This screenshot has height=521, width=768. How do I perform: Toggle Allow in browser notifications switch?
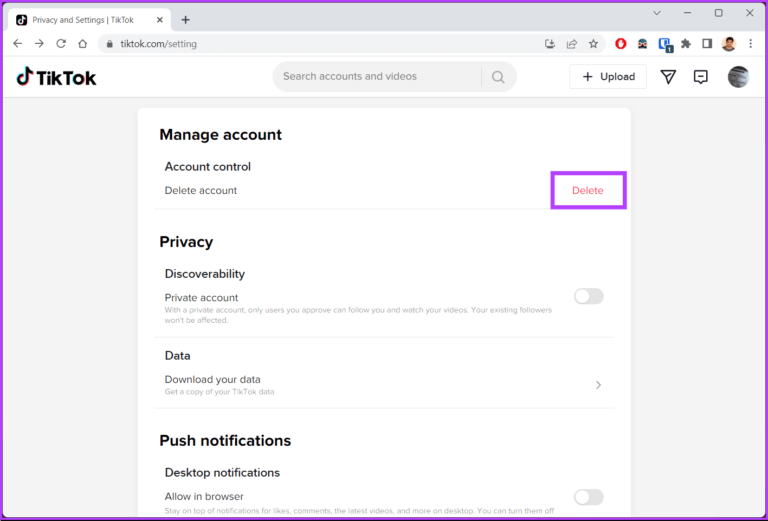(x=589, y=497)
